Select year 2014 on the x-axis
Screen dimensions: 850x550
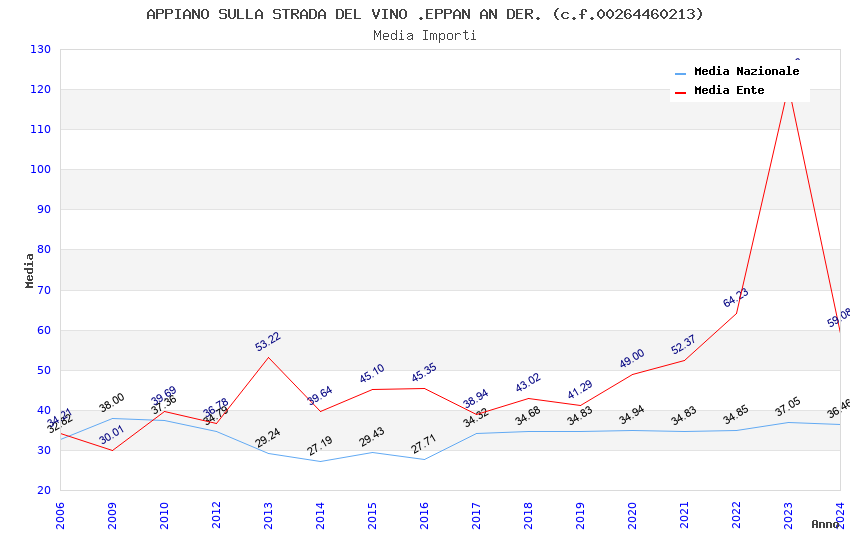320,515
